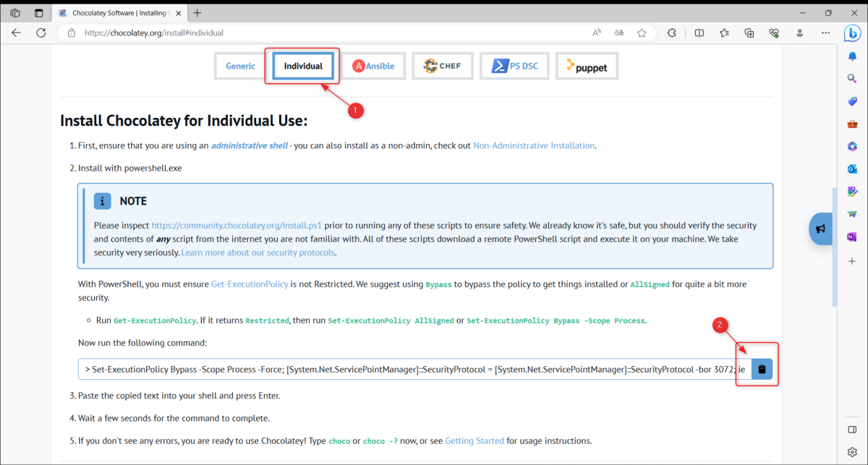The image size is (868, 465).
Task: Toggle Split screen icon
Action: click(x=699, y=33)
